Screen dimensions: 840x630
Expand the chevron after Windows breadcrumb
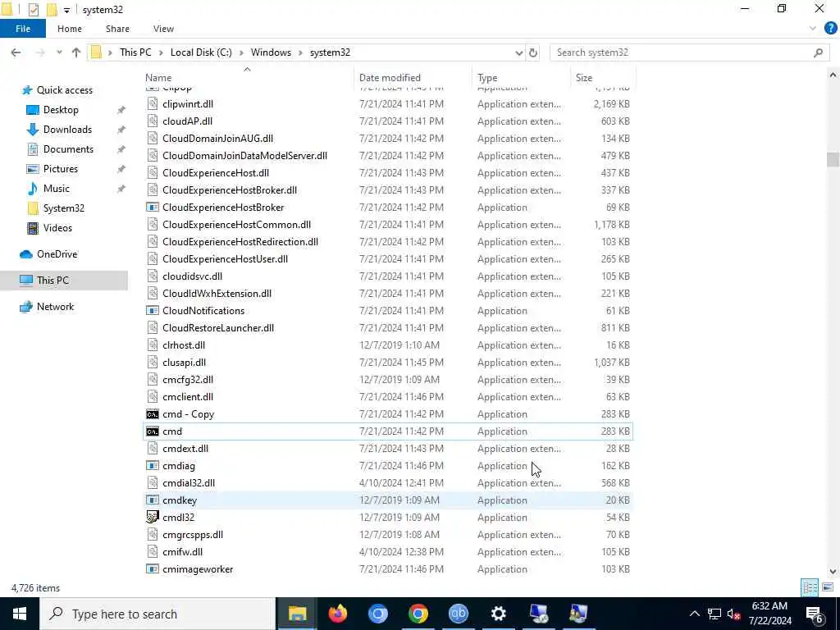click(x=300, y=52)
